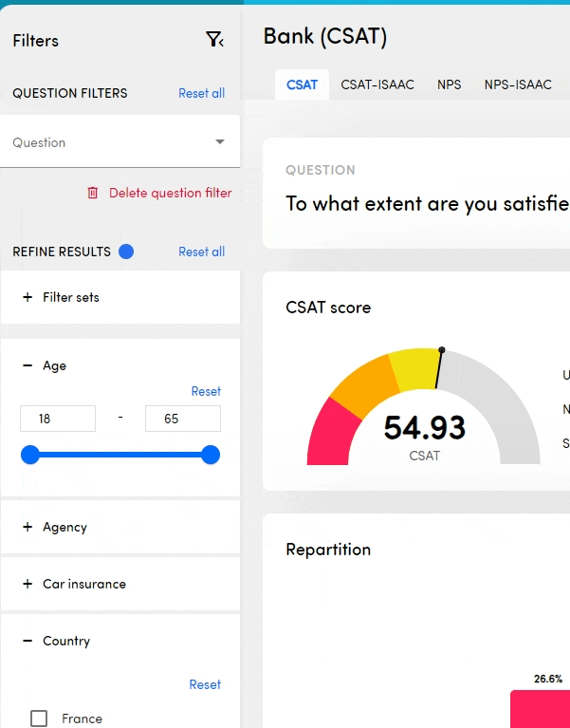
Task: Expand the Car insurance filter
Action: point(28,584)
